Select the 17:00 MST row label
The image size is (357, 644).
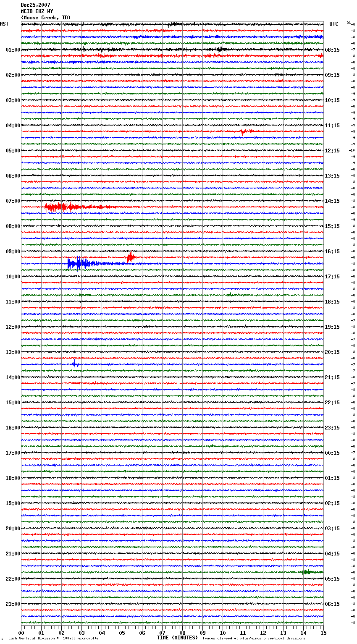13,453
